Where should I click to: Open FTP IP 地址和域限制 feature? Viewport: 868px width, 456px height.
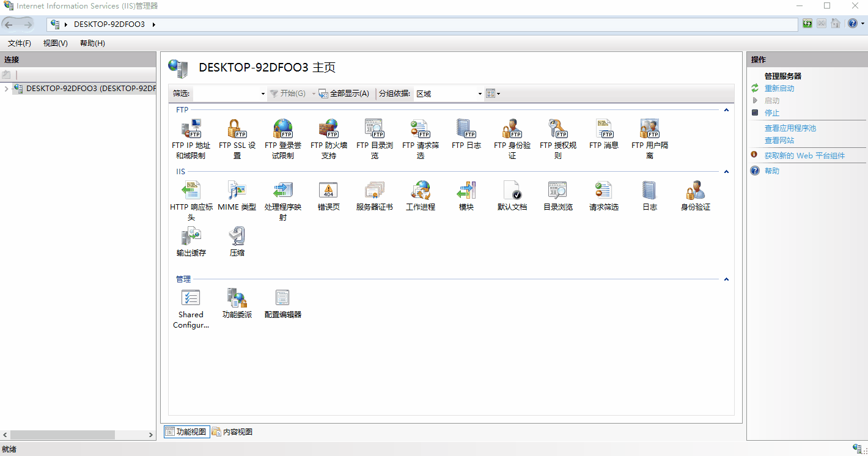[x=191, y=139]
